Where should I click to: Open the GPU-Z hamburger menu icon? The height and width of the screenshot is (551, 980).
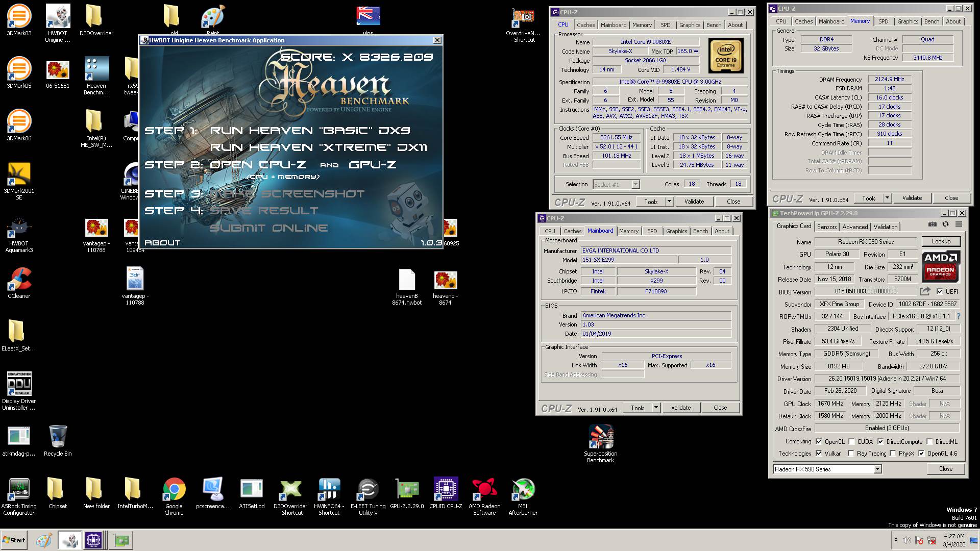[x=959, y=224]
